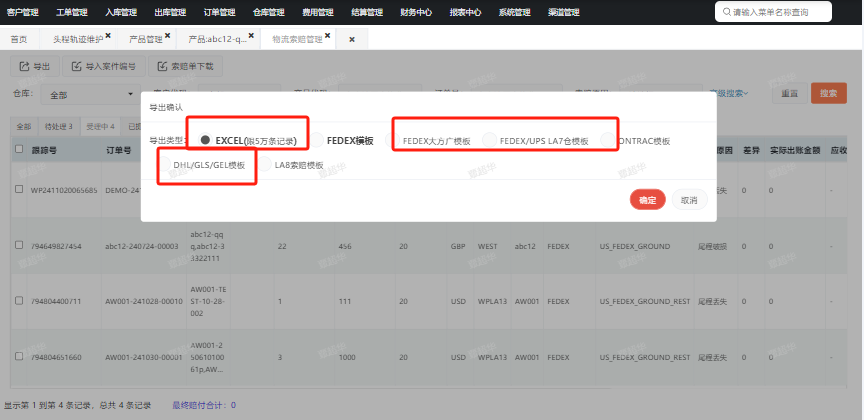
Task: Open the 费用管理 menu
Action: [x=318, y=12]
